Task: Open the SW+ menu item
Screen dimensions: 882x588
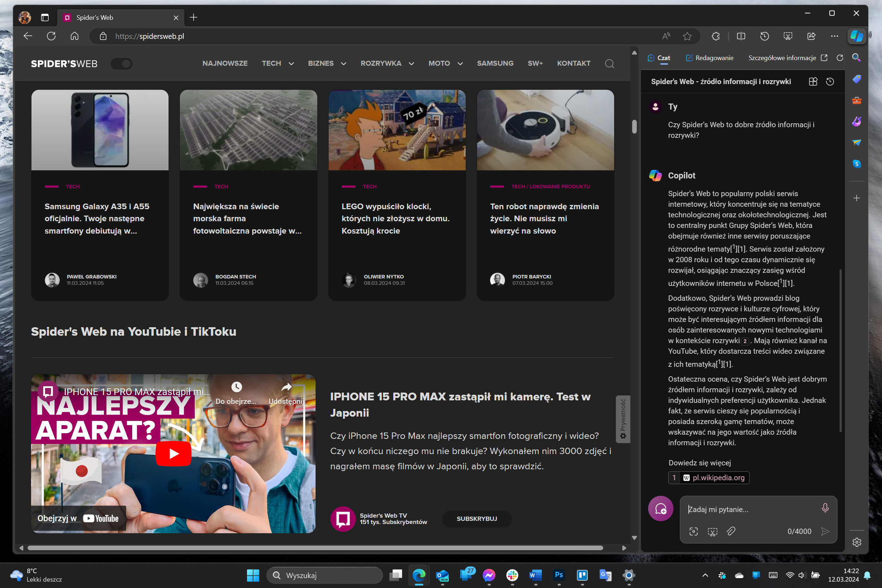Action: pyautogui.click(x=535, y=63)
